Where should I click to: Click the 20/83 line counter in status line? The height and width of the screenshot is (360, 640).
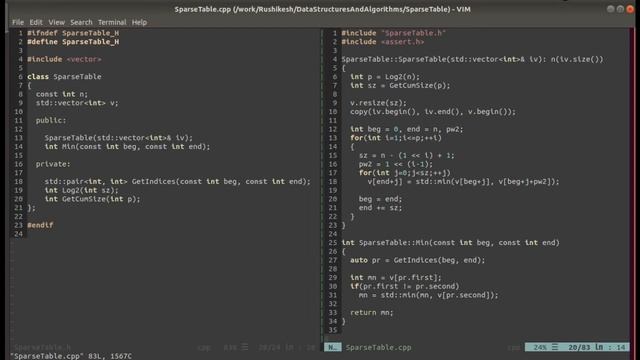tap(579, 347)
